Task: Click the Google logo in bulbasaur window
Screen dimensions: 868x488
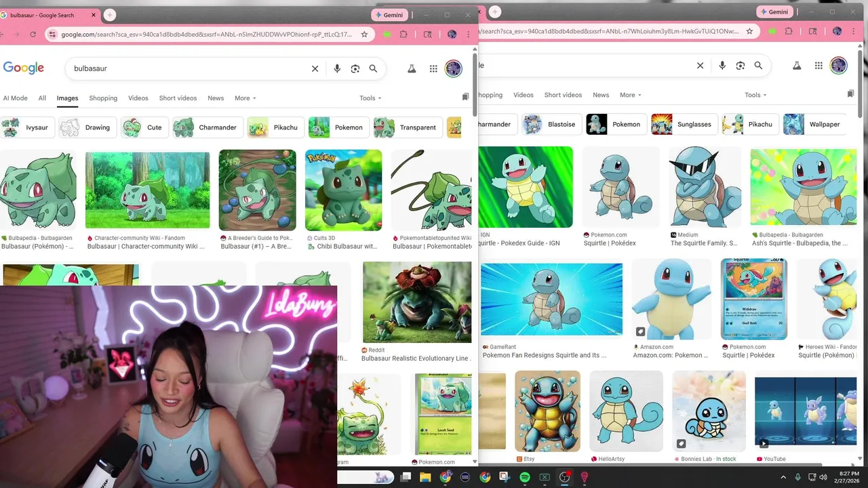Action: (x=24, y=68)
